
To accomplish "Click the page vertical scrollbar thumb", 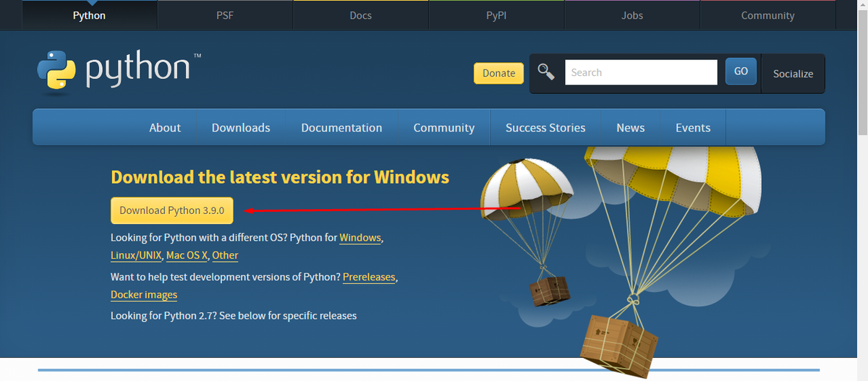I will tap(862, 72).
